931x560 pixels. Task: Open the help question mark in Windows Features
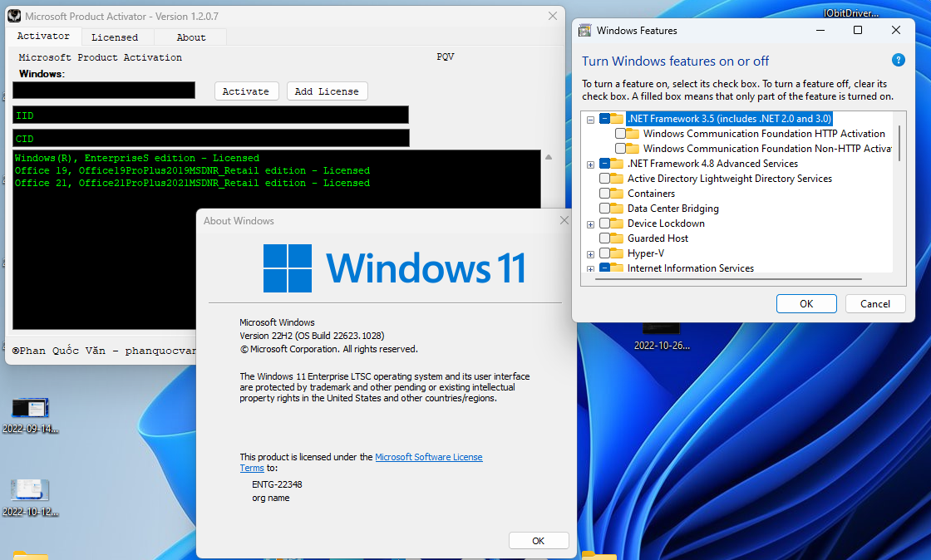coord(899,60)
